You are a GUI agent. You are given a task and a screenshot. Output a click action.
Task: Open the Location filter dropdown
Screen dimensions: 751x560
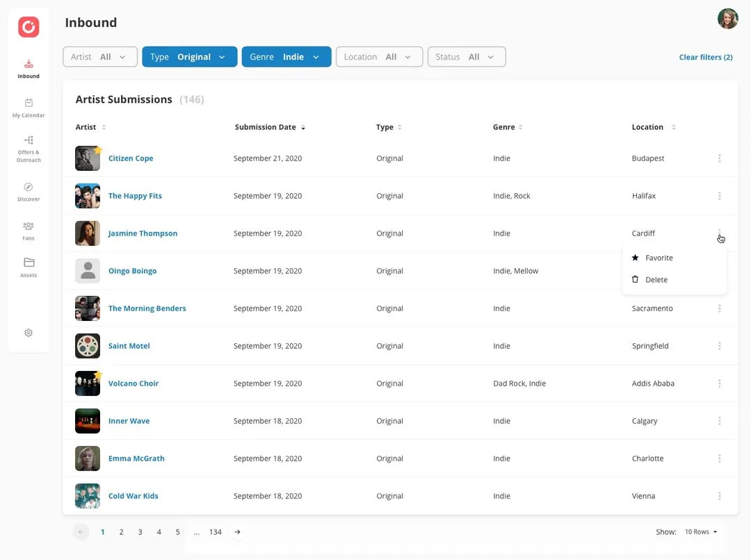tap(380, 56)
